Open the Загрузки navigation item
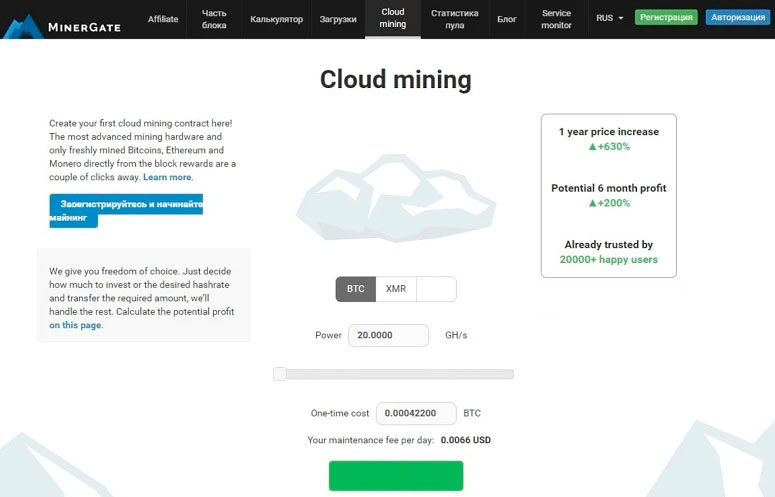Viewport: 775px width, 497px height. click(338, 19)
